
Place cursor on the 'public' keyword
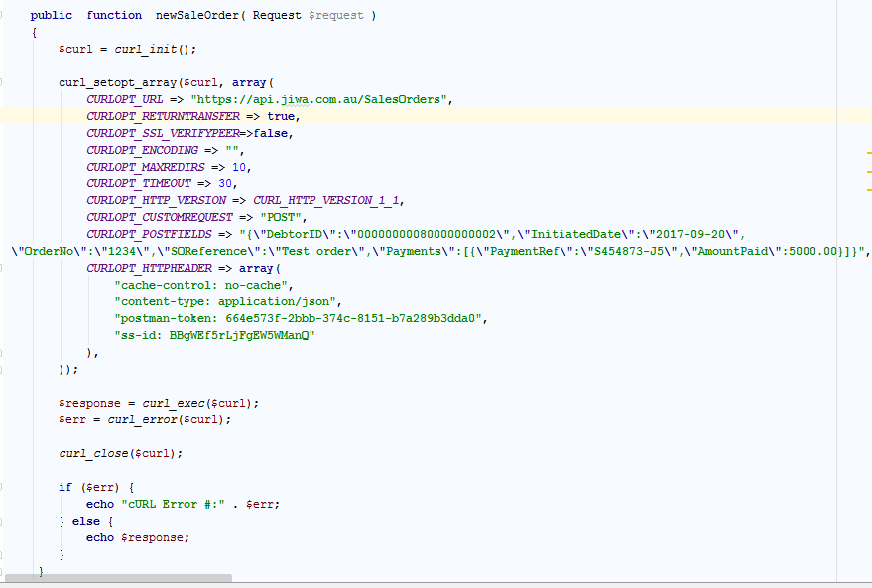52,15
